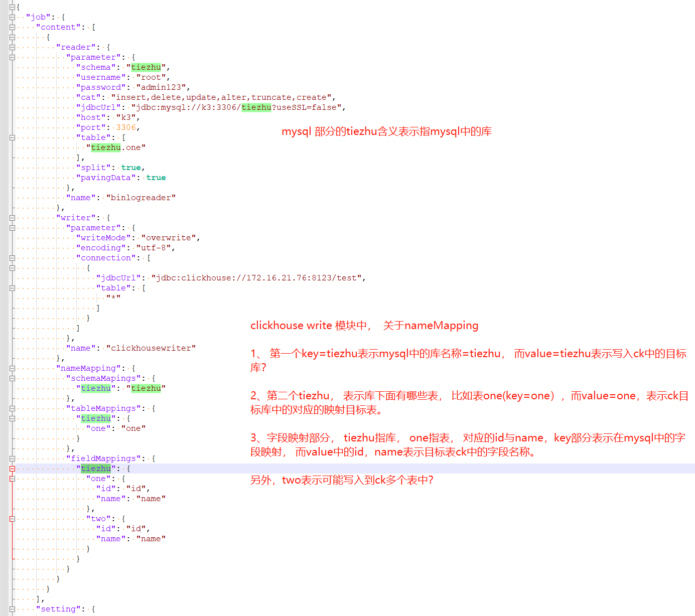This screenshot has width=695, height=616.
Task: Collapse the "reader" section
Action: [x=12, y=47]
